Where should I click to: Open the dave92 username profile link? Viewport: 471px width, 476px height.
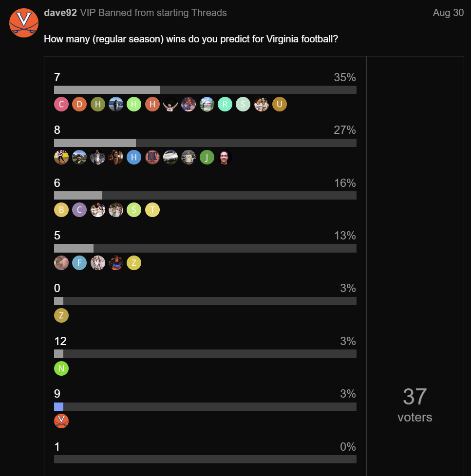(60, 13)
